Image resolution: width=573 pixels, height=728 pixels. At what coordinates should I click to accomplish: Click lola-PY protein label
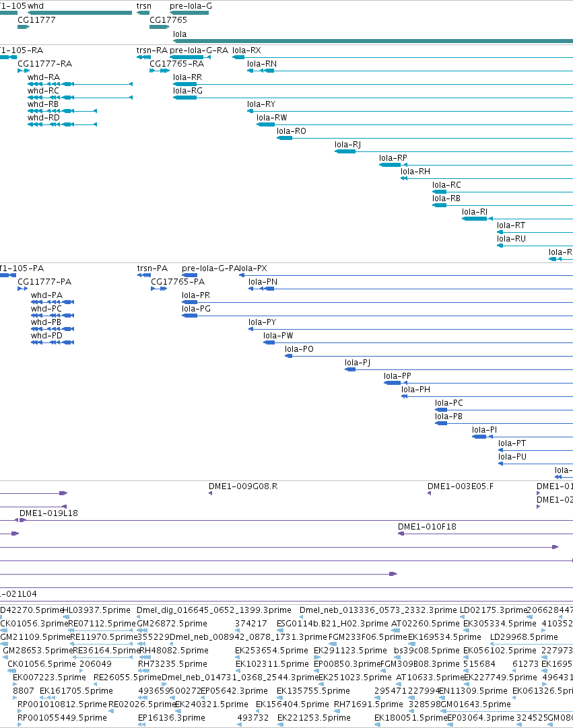tap(262, 322)
